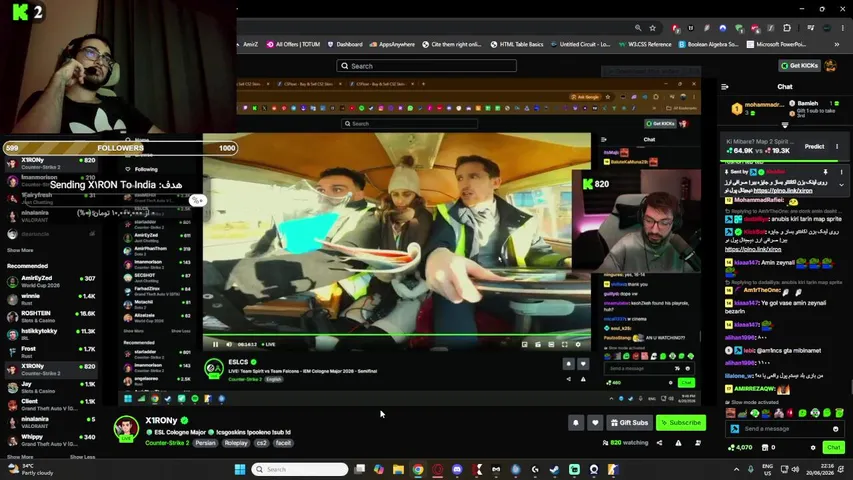This screenshot has width=853, height=480.
Task: Send message with green Chat button
Action: [833, 447]
